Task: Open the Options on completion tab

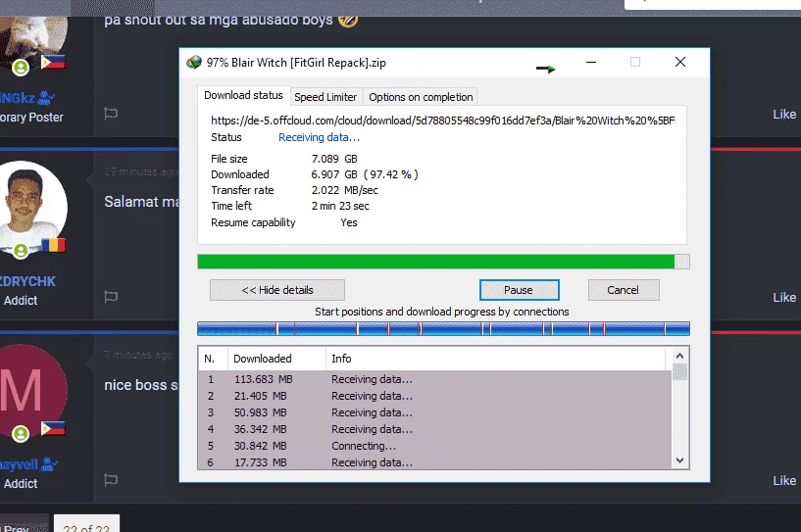Action: [x=421, y=97]
